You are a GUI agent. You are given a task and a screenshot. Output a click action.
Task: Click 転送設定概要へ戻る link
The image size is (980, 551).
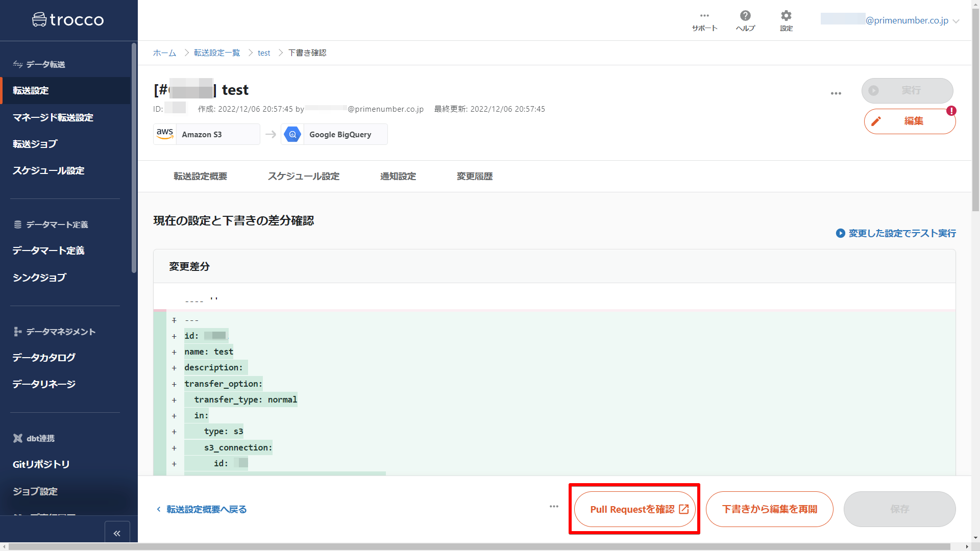coord(202,510)
